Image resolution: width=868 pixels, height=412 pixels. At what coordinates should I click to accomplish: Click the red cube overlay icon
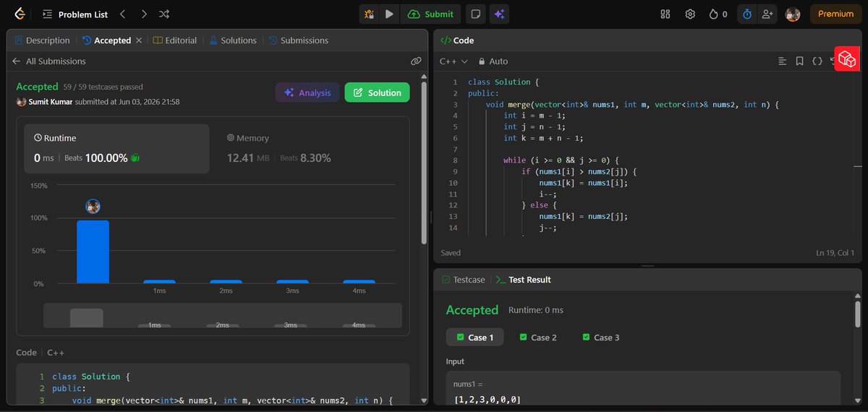point(847,59)
